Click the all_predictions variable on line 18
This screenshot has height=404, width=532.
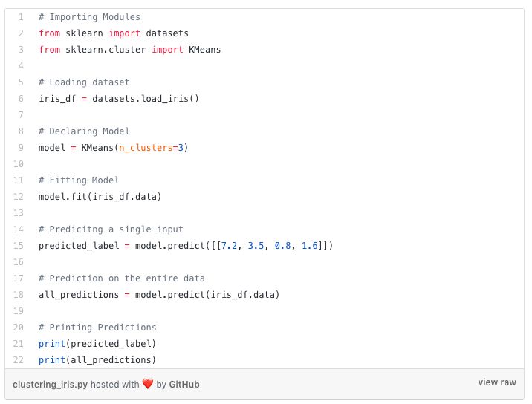pos(78,295)
